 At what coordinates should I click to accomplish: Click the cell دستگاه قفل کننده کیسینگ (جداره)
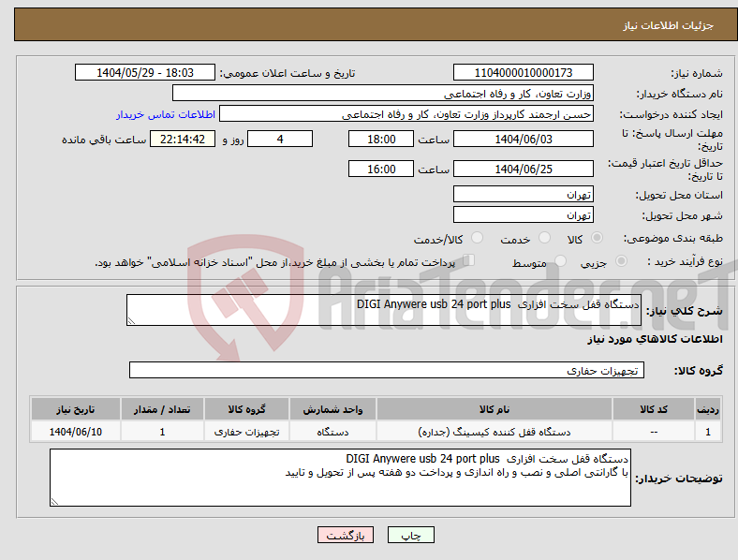tap(494, 432)
